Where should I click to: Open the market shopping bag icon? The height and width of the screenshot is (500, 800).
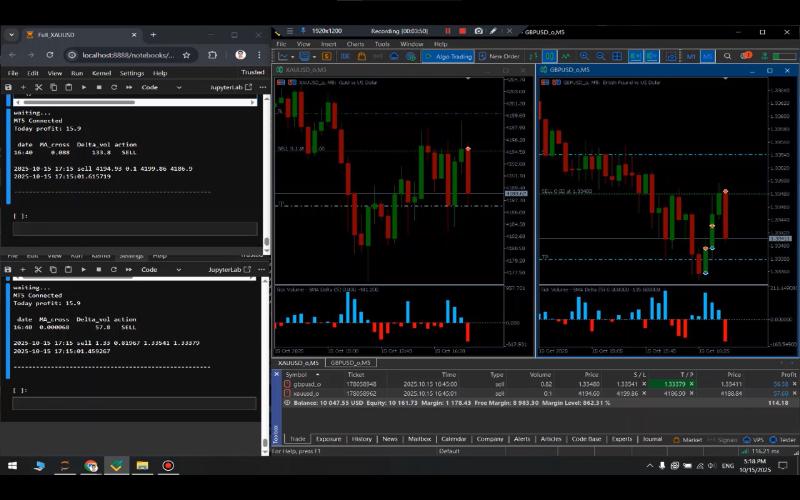(x=361, y=56)
